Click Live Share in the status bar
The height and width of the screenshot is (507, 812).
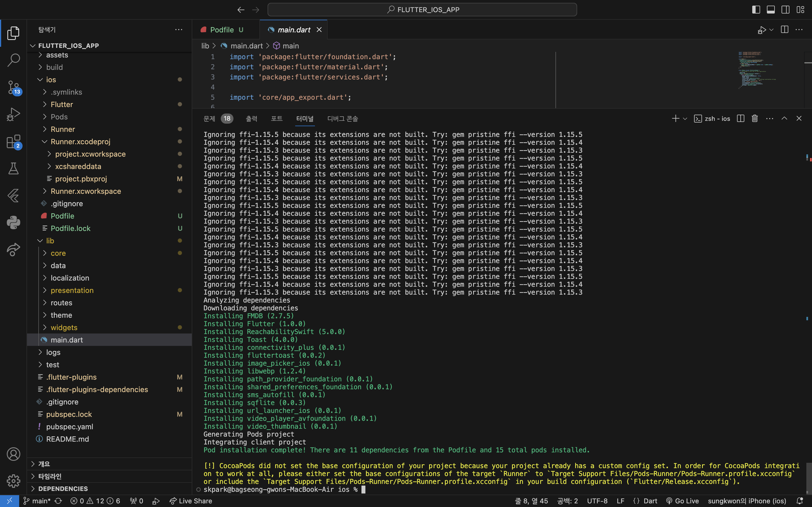191,501
